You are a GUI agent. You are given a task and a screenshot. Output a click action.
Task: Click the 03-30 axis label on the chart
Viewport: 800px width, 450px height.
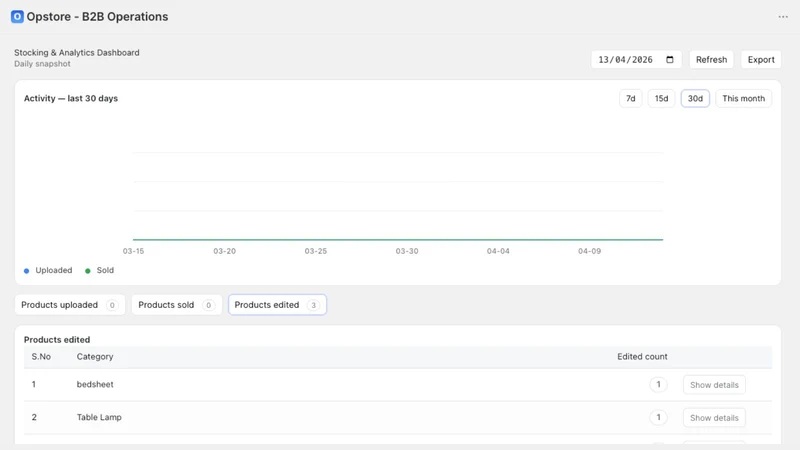coord(407,251)
